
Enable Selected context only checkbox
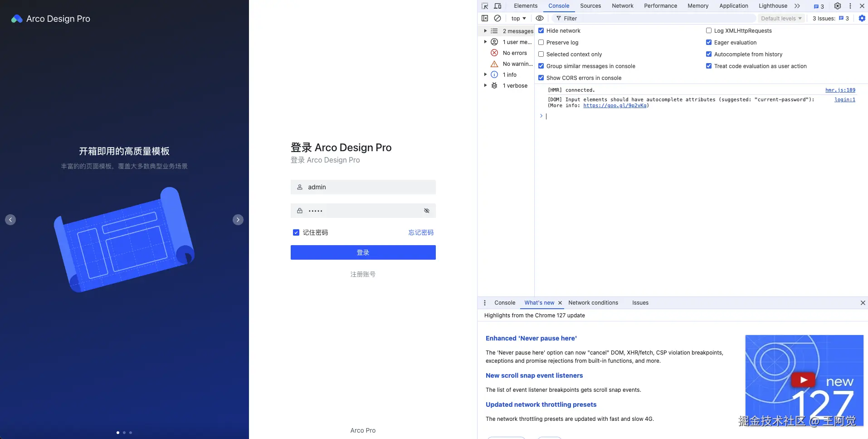[x=541, y=54]
